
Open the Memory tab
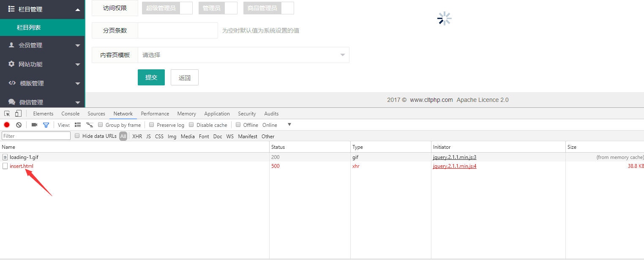pos(187,114)
